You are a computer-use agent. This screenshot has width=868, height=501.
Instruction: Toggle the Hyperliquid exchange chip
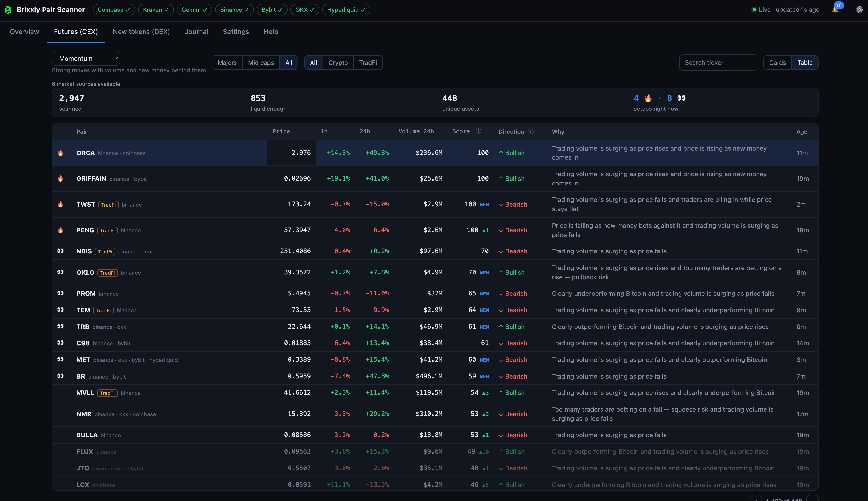(x=346, y=10)
